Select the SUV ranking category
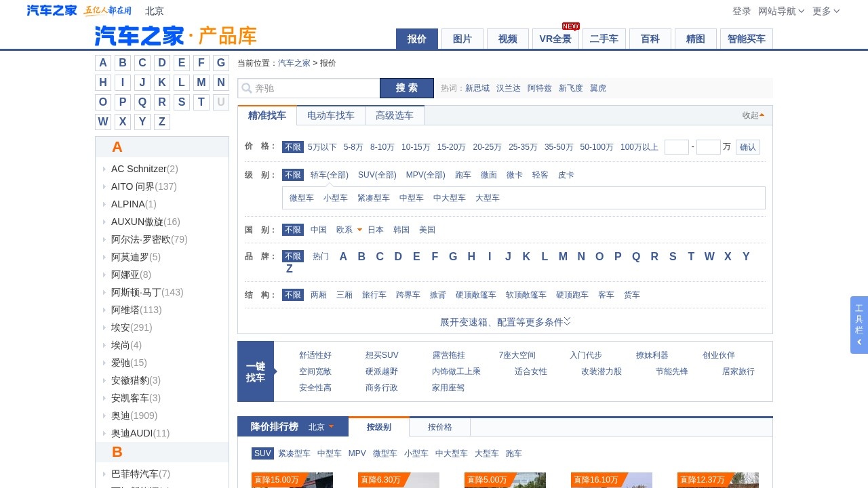The width and height of the screenshot is (868, 488). pos(262,453)
